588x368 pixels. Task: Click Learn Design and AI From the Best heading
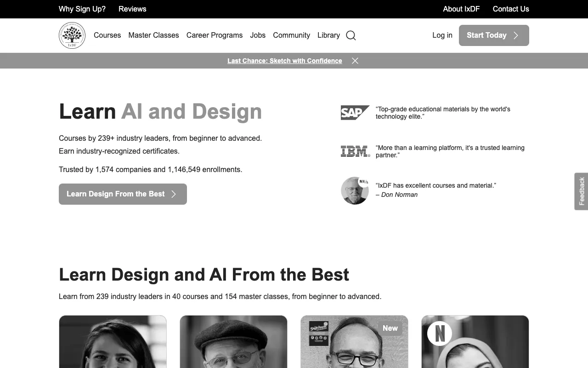click(204, 275)
